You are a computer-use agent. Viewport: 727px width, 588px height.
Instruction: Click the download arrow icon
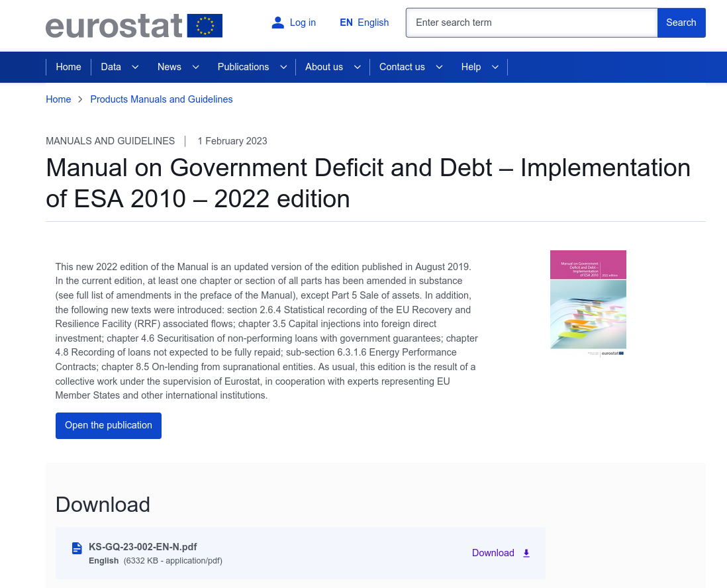tap(526, 553)
